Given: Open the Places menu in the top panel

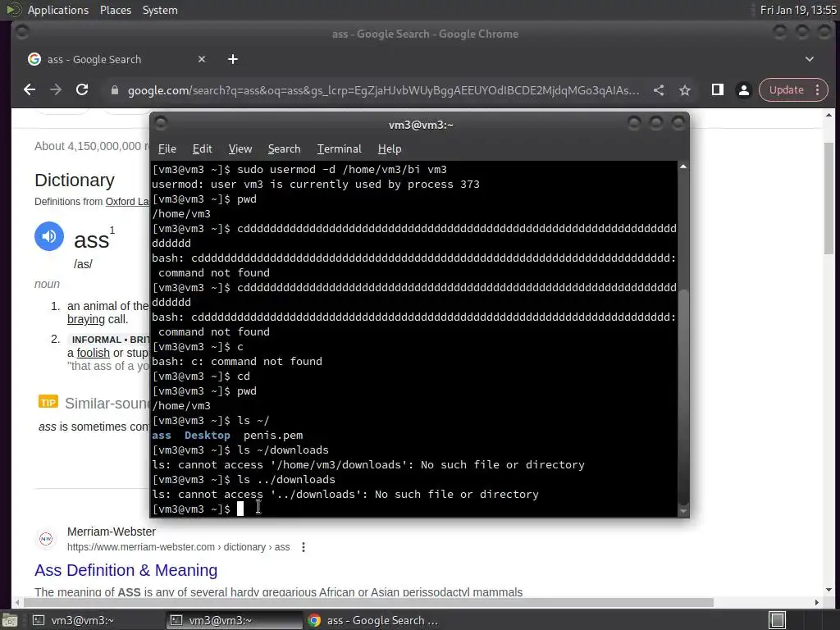Looking at the screenshot, I should coord(115,10).
